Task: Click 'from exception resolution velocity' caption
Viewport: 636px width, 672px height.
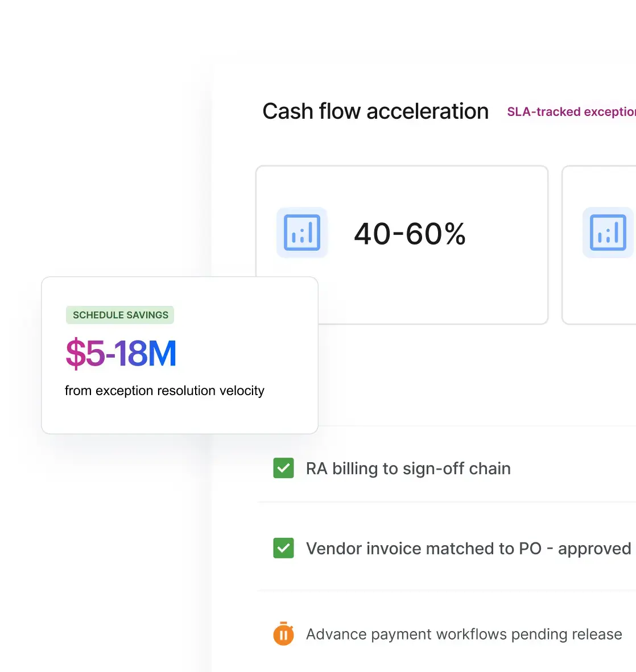Action: 164,391
